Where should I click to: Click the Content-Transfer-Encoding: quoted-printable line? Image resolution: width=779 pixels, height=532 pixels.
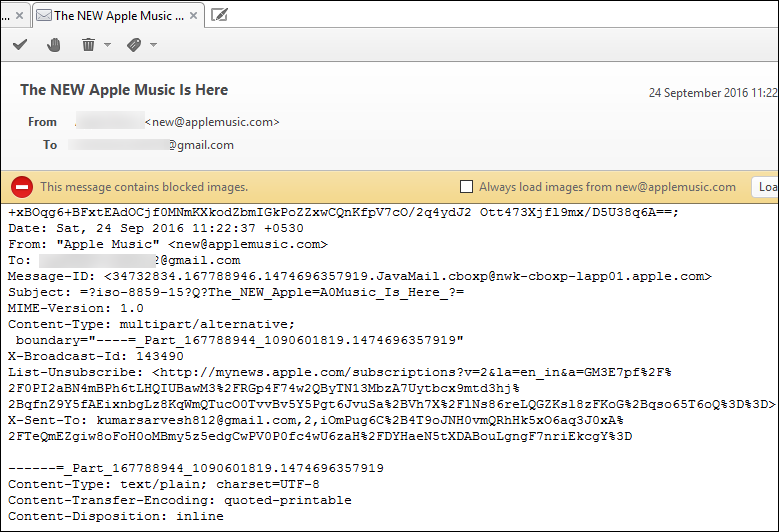tap(180, 500)
